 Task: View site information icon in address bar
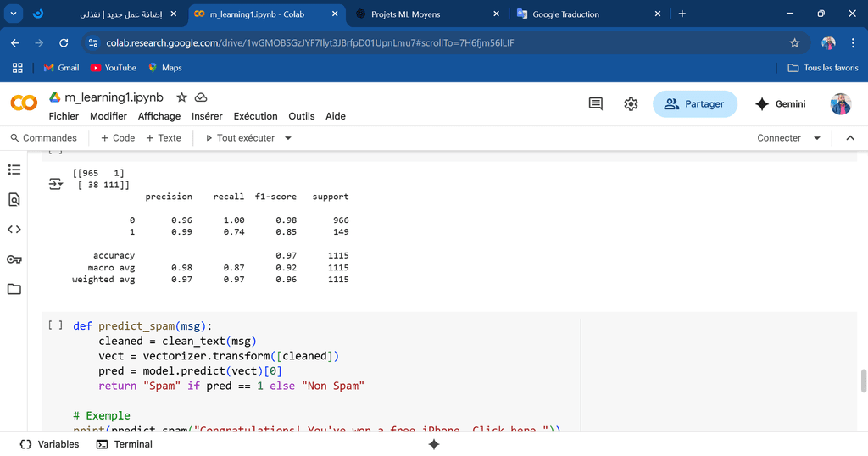coord(93,42)
